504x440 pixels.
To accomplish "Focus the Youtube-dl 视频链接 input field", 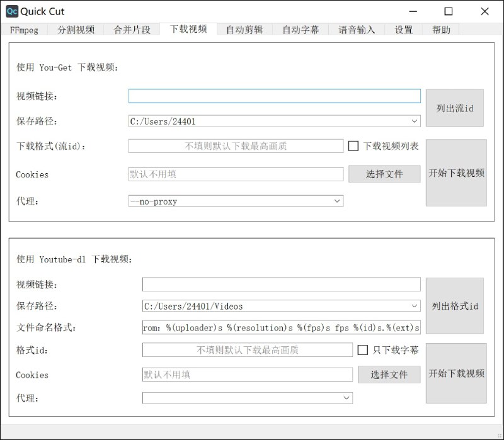I will [282, 285].
